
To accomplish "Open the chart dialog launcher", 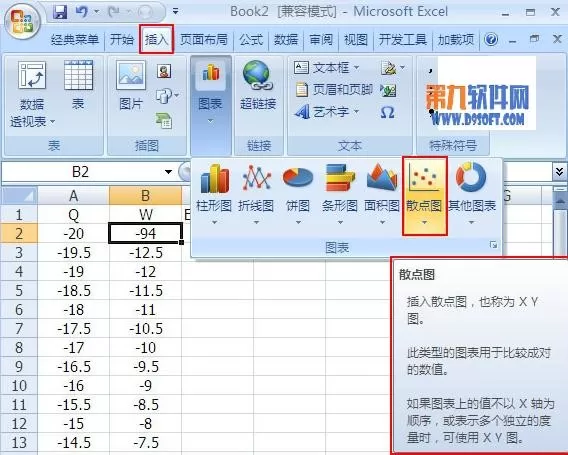I will coord(493,245).
